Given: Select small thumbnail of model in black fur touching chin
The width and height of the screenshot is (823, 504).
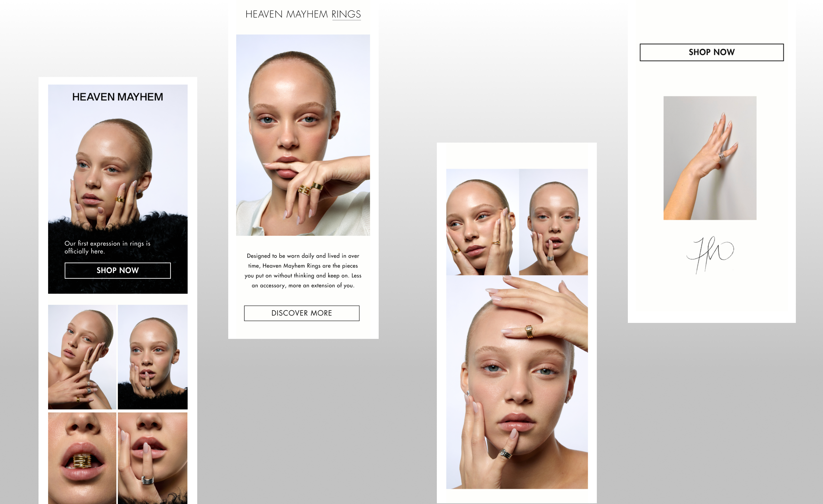Looking at the screenshot, I should [x=153, y=357].
